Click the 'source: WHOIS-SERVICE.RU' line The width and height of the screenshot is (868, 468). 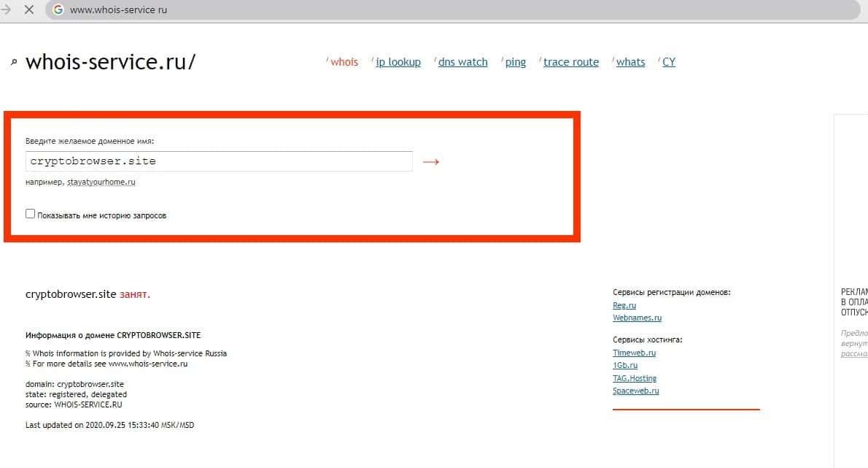pos(74,404)
